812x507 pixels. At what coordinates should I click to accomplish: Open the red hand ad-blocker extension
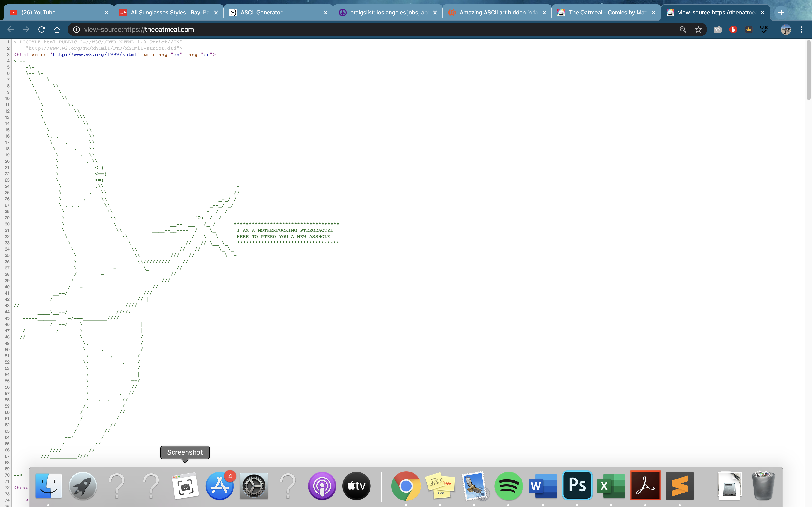[x=733, y=29]
